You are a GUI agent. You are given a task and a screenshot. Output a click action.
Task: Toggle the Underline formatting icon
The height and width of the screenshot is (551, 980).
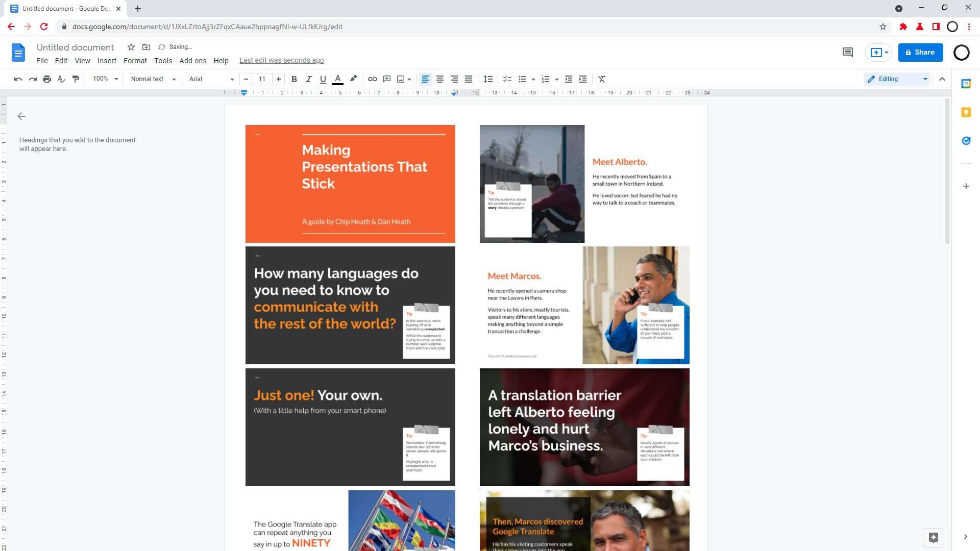click(x=322, y=80)
